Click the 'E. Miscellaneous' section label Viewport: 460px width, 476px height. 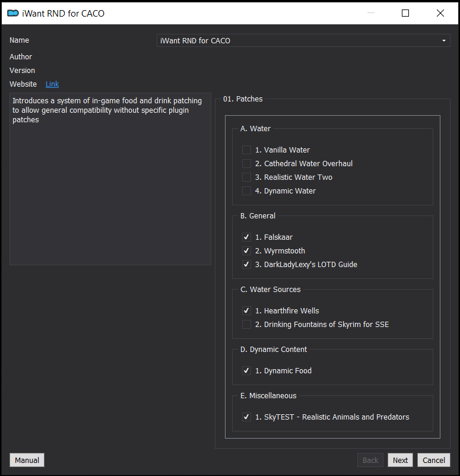pos(268,396)
